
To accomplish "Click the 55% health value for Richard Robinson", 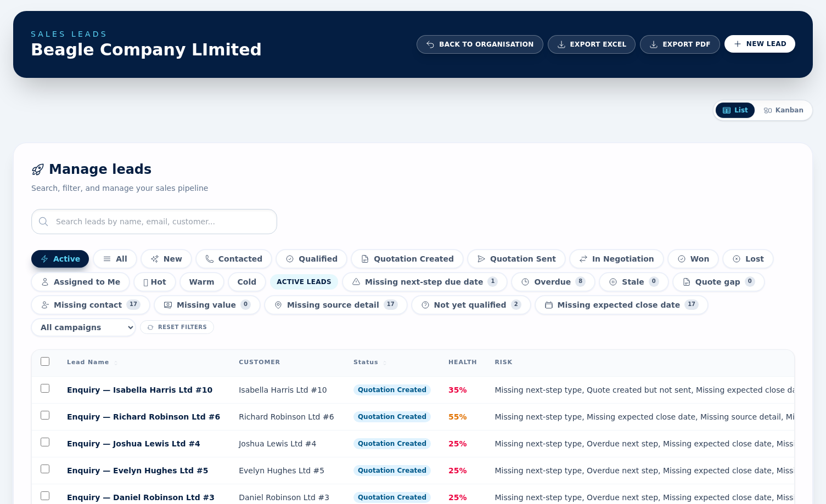I will [x=458, y=417].
